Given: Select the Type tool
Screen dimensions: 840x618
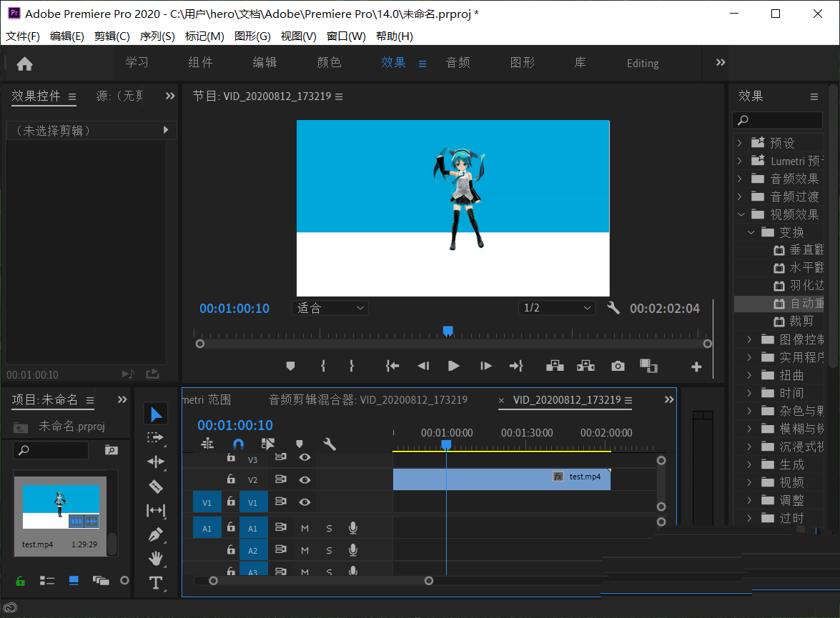Looking at the screenshot, I should [x=156, y=582].
